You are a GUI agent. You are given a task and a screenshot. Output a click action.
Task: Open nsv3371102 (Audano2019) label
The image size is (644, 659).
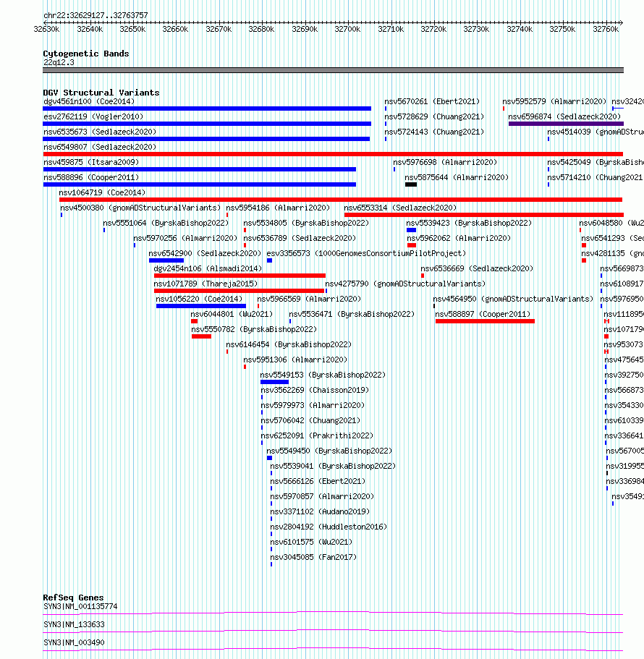[320, 511]
